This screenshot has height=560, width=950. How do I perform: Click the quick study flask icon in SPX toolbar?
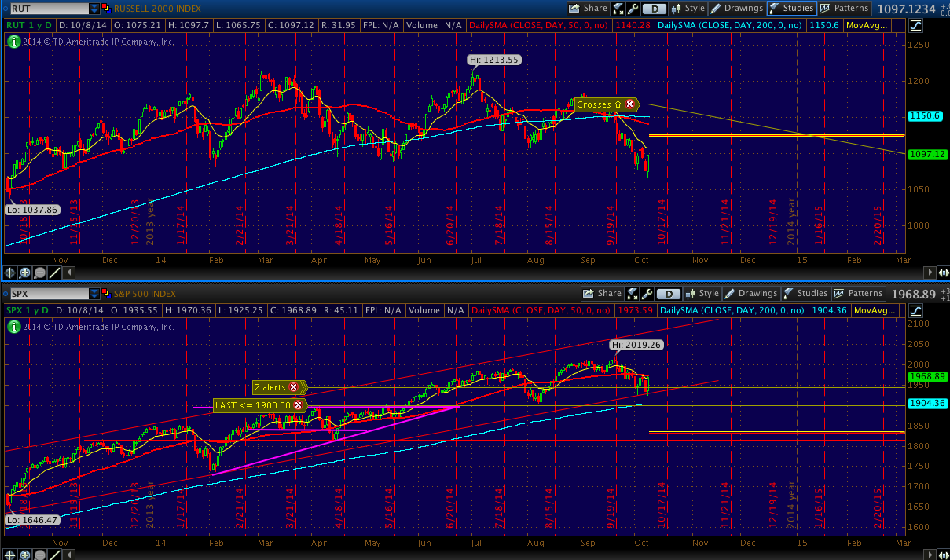(633, 294)
